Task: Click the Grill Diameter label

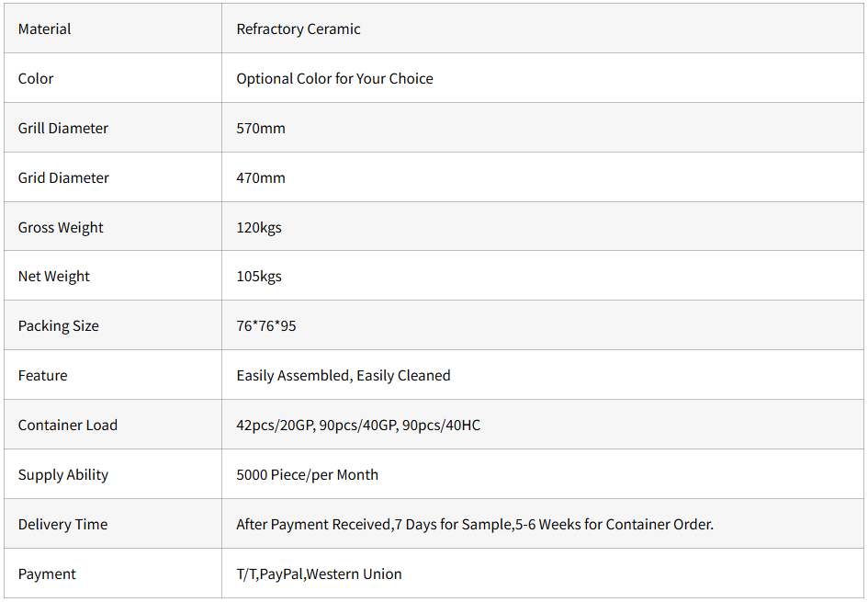Action: click(x=62, y=128)
